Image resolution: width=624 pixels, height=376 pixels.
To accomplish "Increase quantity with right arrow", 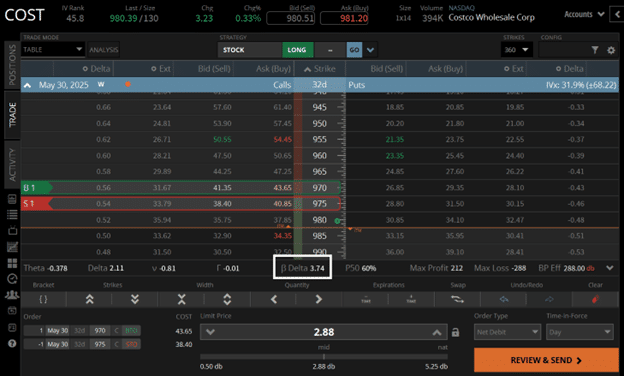I will coord(319,299).
